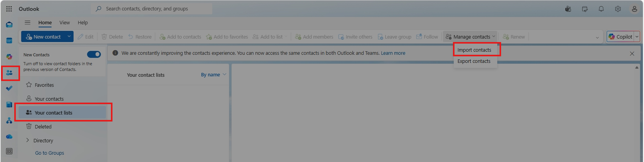644x162 pixels.
Task: Open the Settings gear icon
Action: pos(618,9)
